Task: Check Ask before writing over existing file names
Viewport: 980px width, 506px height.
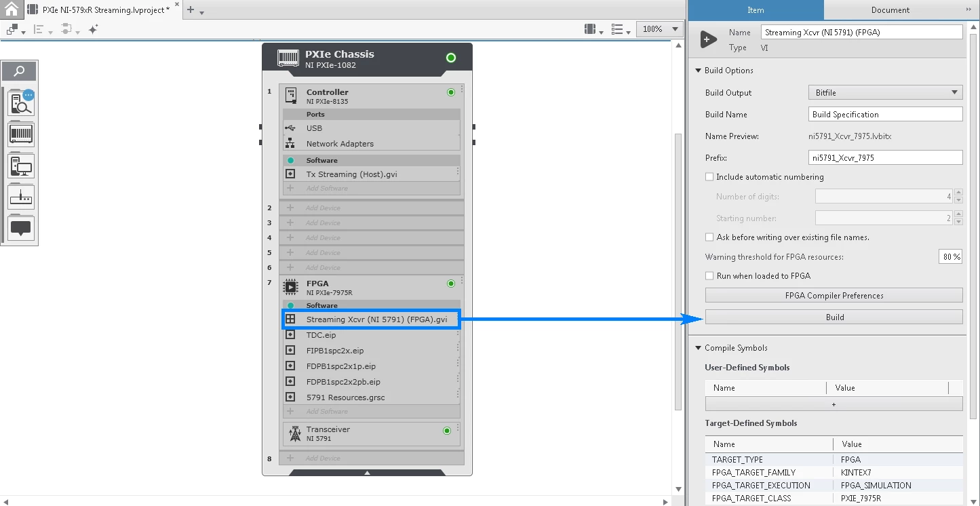Action: [x=709, y=237]
